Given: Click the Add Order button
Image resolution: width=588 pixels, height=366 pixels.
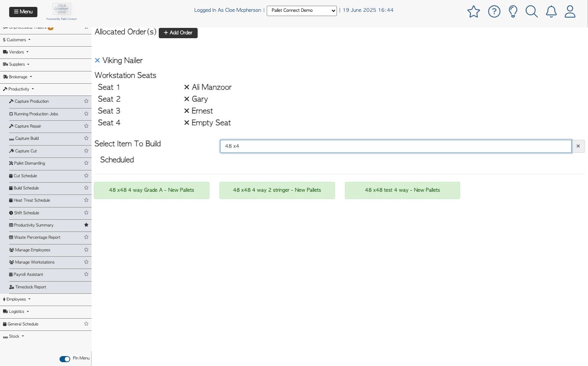Looking at the screenshot, I should click(178, 33).
